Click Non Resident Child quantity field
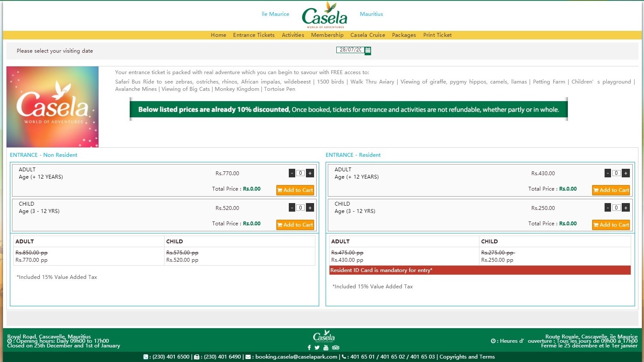644x362 pixels. pos(300,208)
